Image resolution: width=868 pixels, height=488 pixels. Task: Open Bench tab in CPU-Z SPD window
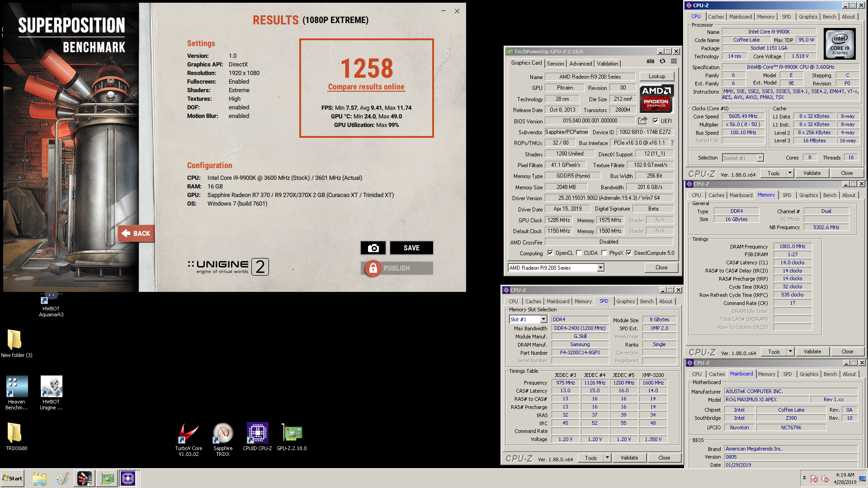pyautogui.click(x=646, y=301)
